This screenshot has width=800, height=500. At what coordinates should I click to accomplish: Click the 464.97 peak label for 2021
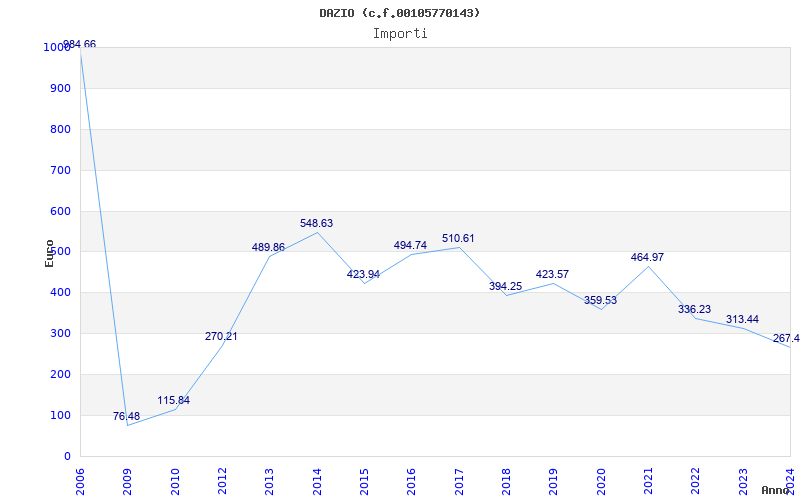pos(647,257)
